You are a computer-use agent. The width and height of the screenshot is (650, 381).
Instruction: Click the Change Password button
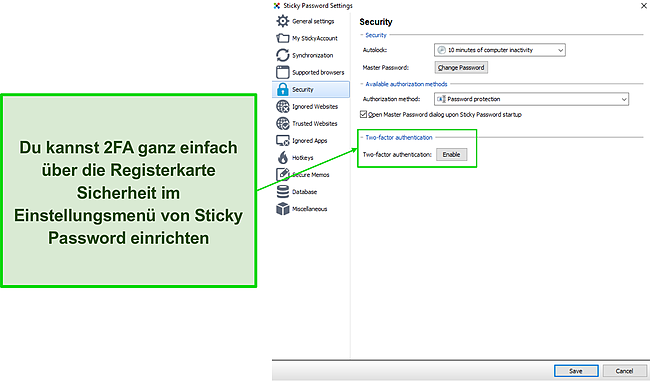461,68
